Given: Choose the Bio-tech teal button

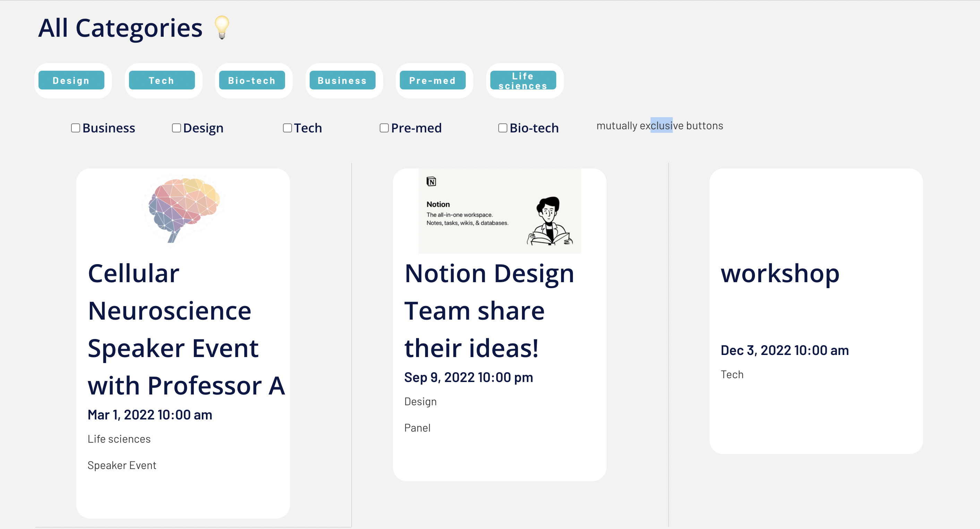Looking at the screenshot, I should 252,81.
